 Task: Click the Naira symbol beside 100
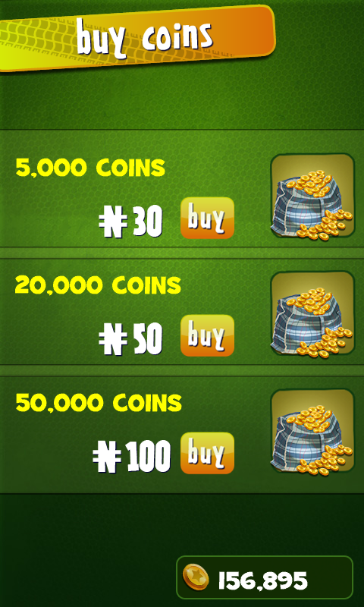107,458
